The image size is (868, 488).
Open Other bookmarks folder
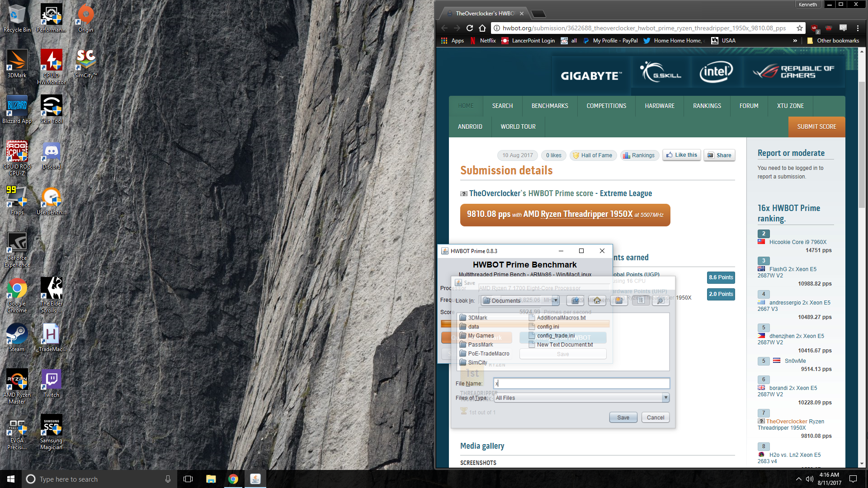pyautogui.click(x=833, y=41)
